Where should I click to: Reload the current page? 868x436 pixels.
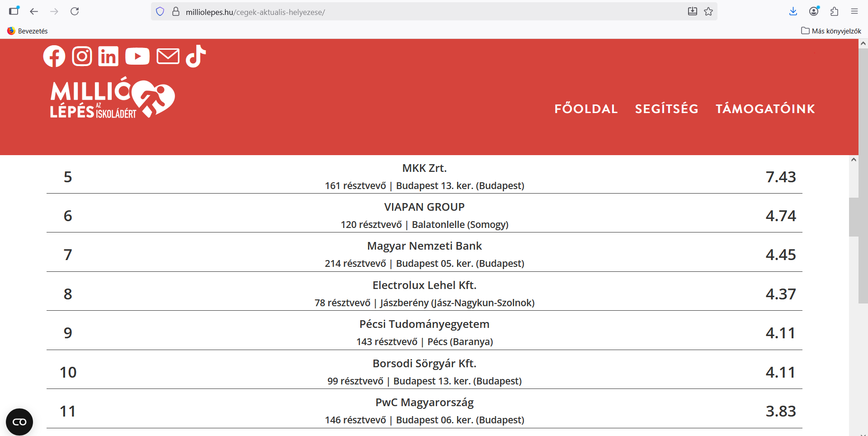pos(75,12)
